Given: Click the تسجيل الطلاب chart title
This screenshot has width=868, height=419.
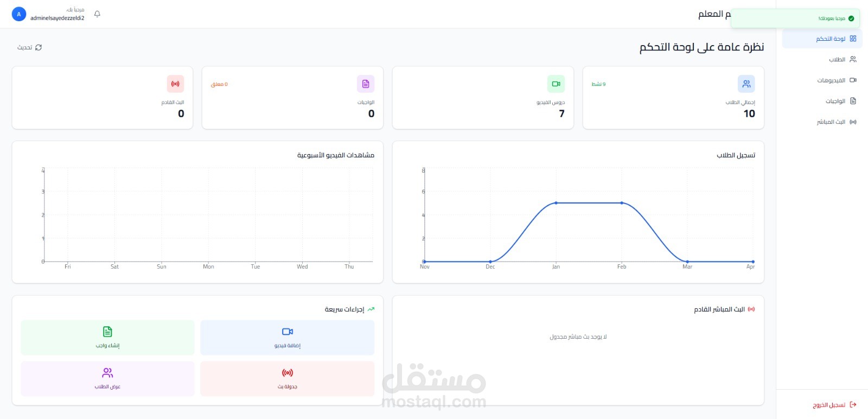Looking at the screenshot, I should pyautogui.click(x=736, y=155).
